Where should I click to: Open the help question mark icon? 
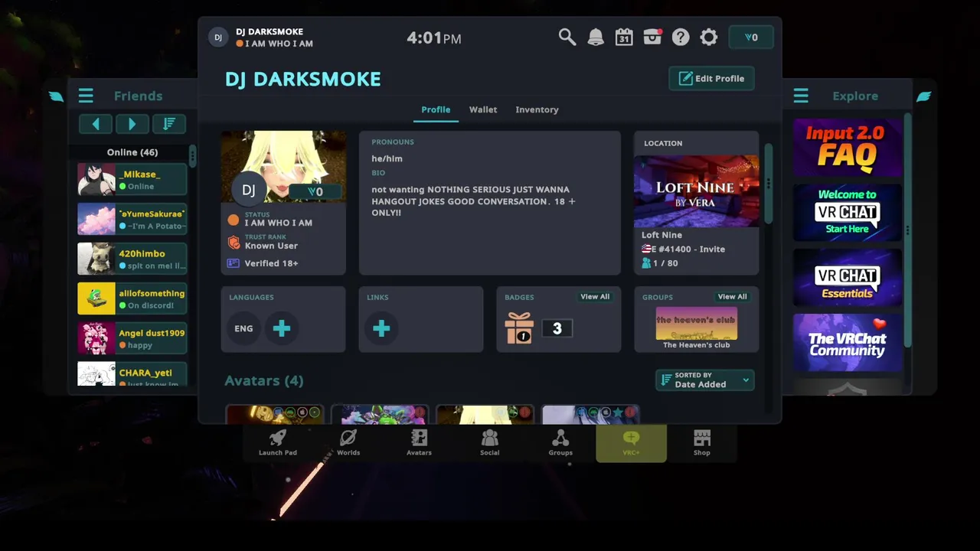[x=681, y=37]
